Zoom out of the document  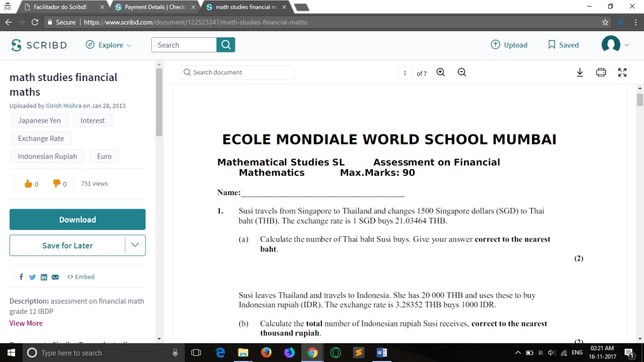462,73
